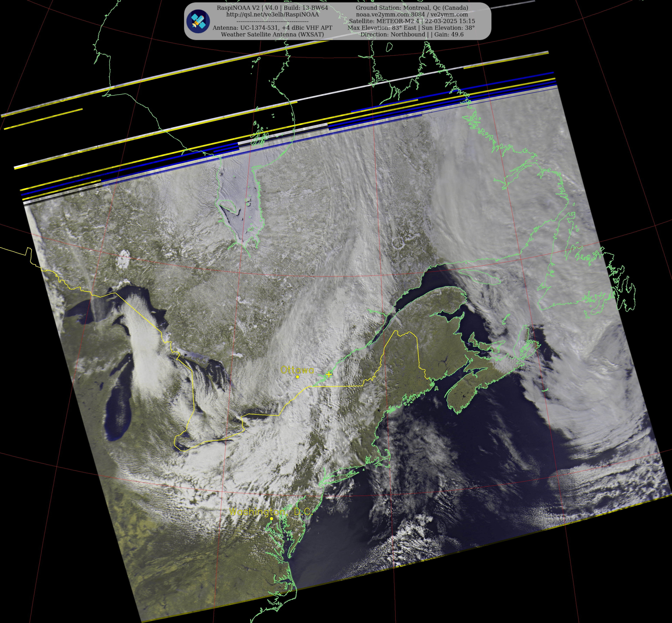Click 'Antenna: UC-1374-531, +4 dBic VHF APT' text

coord(272,28)
